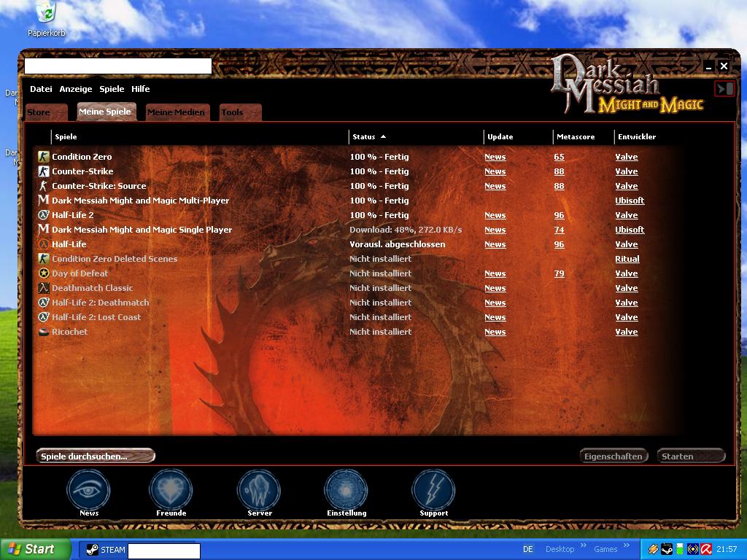Switch to the Tools tab
The width and height of the screenshot is (747, 560).
[x=240, y=112]
